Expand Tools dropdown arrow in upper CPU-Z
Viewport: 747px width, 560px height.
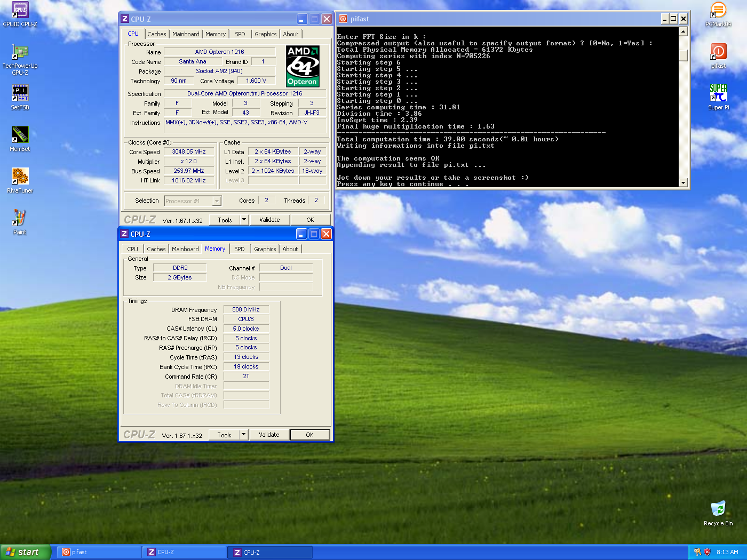244,219
